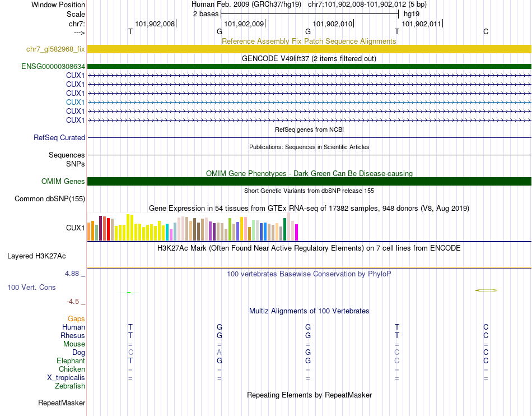Select the green ENSG00000308634 gene bar
532x416 pixels.
[x=309, y=66]
